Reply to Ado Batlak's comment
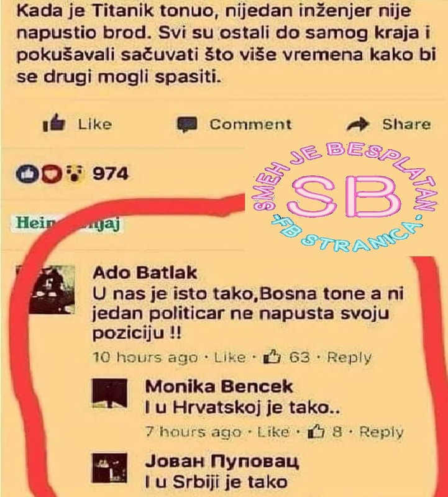The image size is (448, 497). (x=349, y=358)
